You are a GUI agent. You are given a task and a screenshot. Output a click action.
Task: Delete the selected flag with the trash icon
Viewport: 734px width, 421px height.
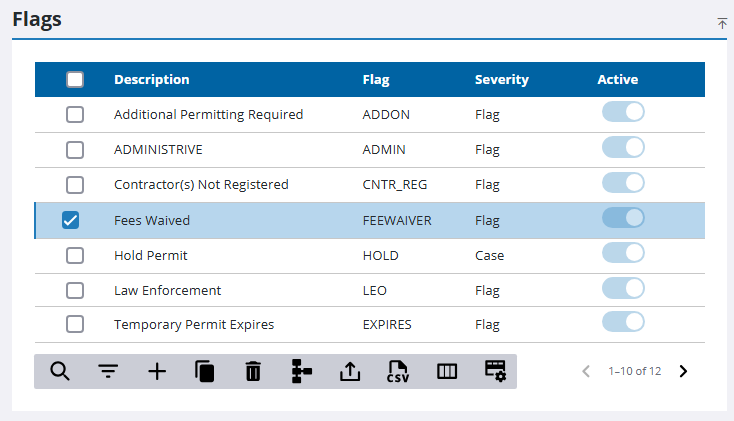(x=253, y=371)
